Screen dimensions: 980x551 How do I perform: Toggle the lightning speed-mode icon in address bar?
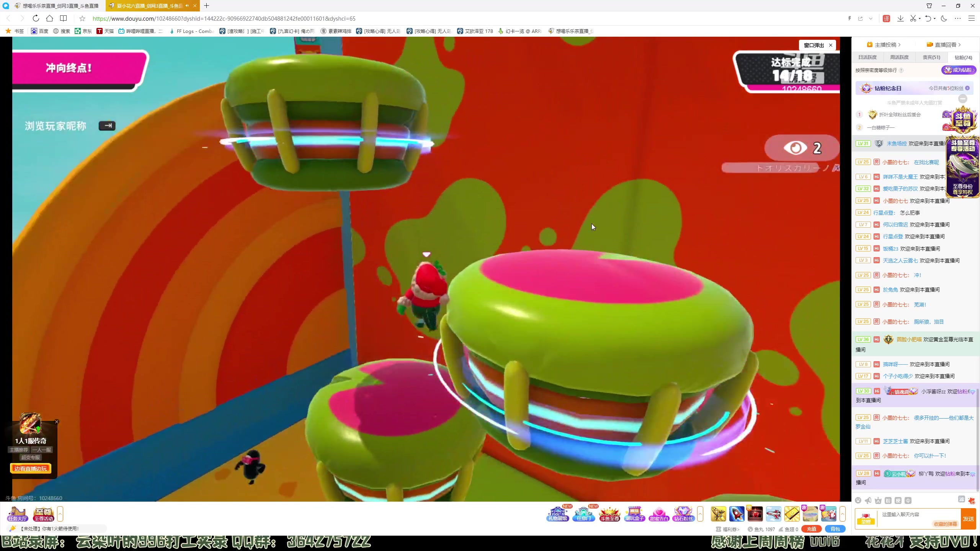(849, 18)
